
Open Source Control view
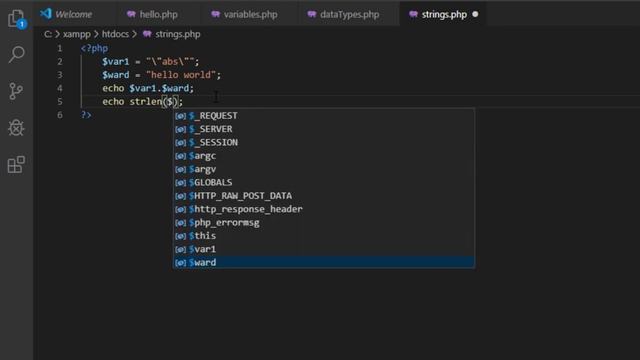pos(16,91)
